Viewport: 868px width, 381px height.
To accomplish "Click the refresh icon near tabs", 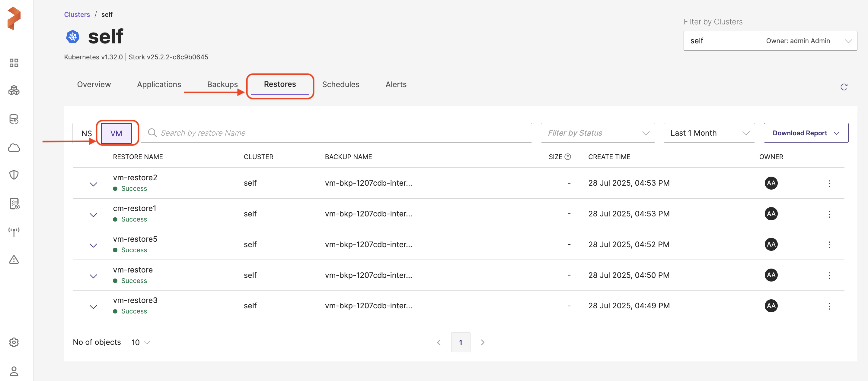I will [844, 87].
